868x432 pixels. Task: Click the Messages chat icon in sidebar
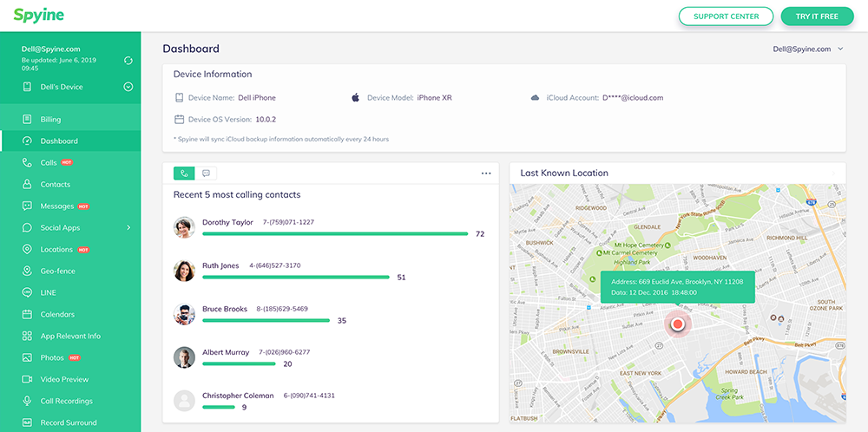pos(27,206)
